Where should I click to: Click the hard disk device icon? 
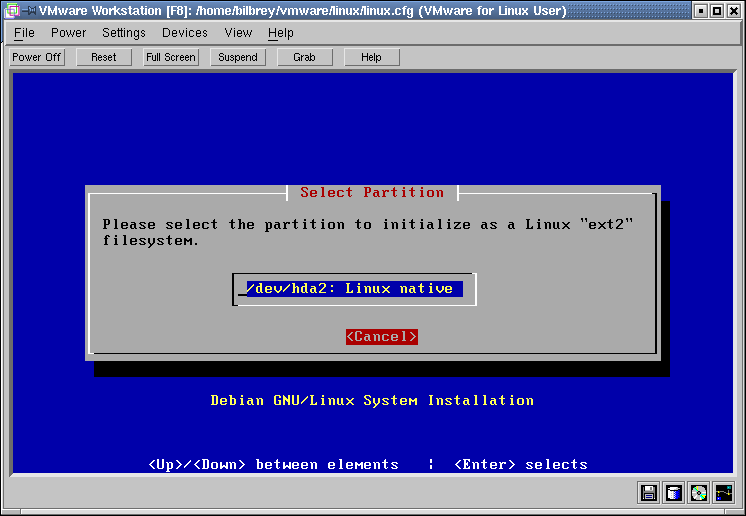click(674, 492)
